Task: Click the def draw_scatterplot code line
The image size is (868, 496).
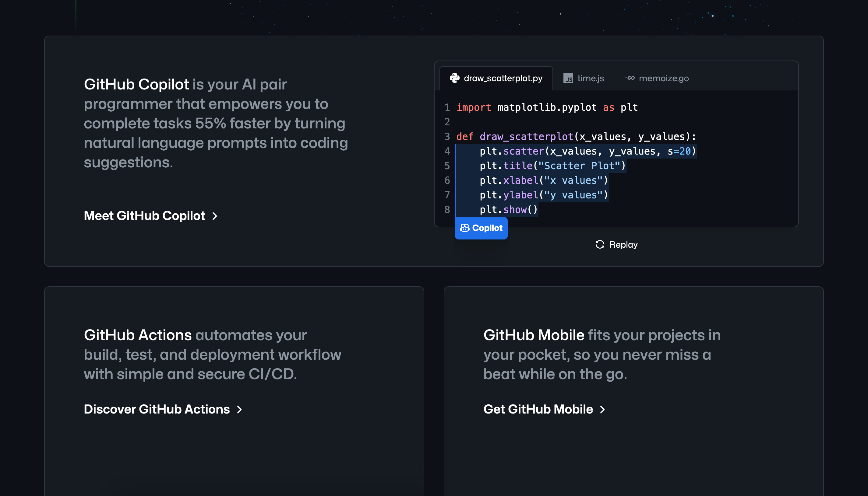Action: [x=576, y=137]
